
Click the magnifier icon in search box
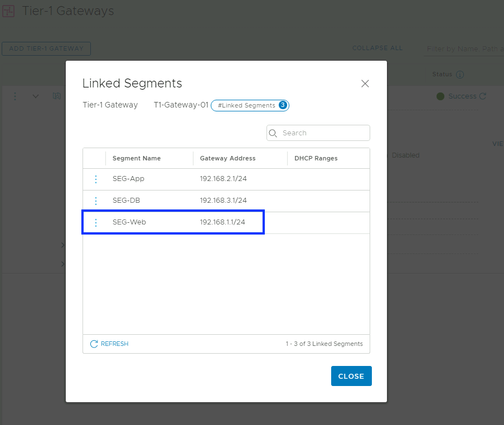(273, 133)
